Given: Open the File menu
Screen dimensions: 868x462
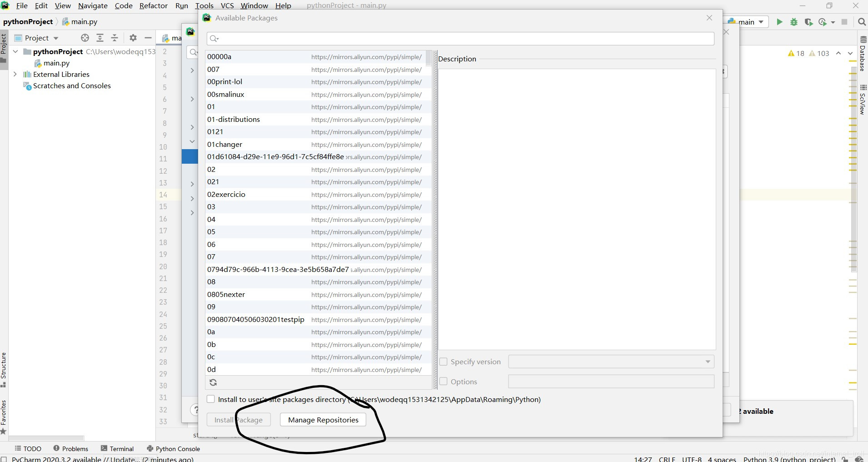Looking at the screenshot, I should tap(22, 5).
